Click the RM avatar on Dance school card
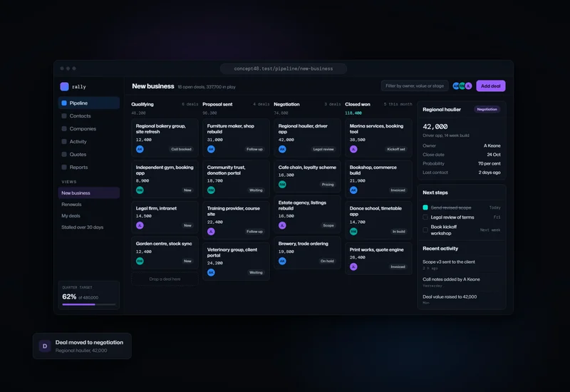The height and width of the screenshot is (392, 570). pyautogui.click(x=353, y=231)
